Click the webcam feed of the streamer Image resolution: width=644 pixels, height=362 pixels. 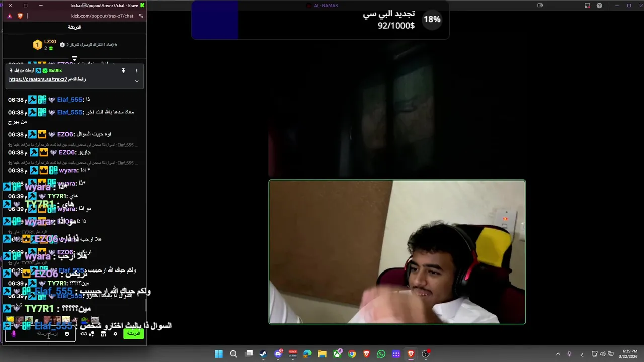[x=397, y=252]
